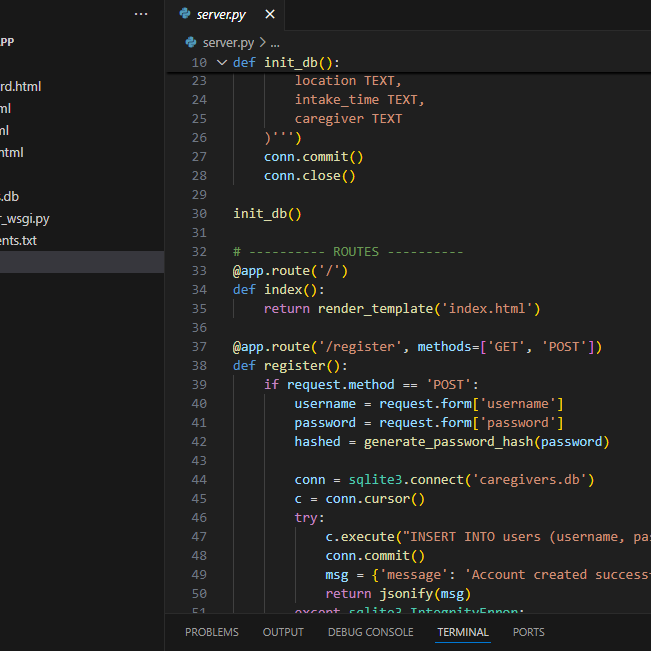Collapse the init_db function with the fold chevron
This screenshot has height=651, width=651.
coord(221,62)
